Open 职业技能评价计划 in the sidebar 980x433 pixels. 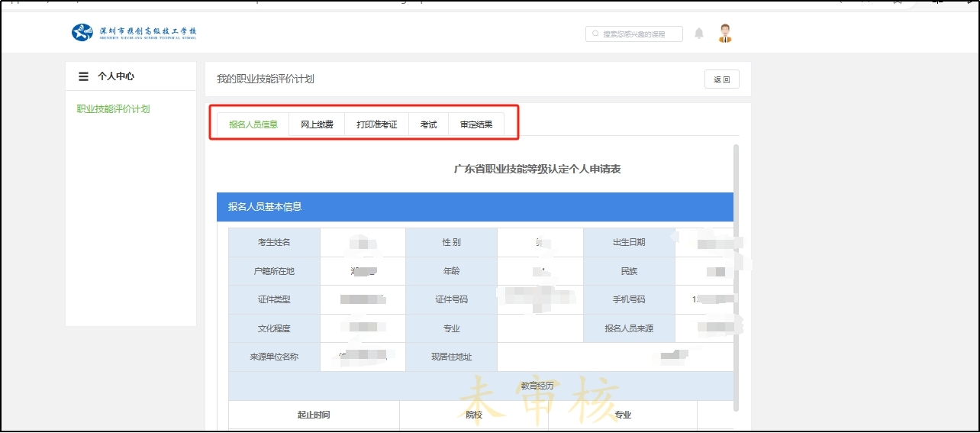tap(113, 109)
